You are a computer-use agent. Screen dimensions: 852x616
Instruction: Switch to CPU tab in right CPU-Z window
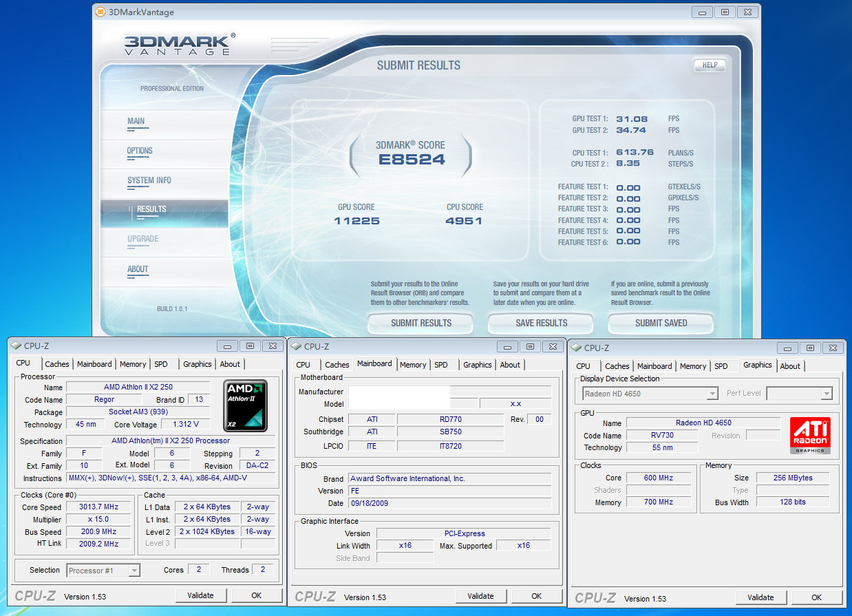click(583, 366)
